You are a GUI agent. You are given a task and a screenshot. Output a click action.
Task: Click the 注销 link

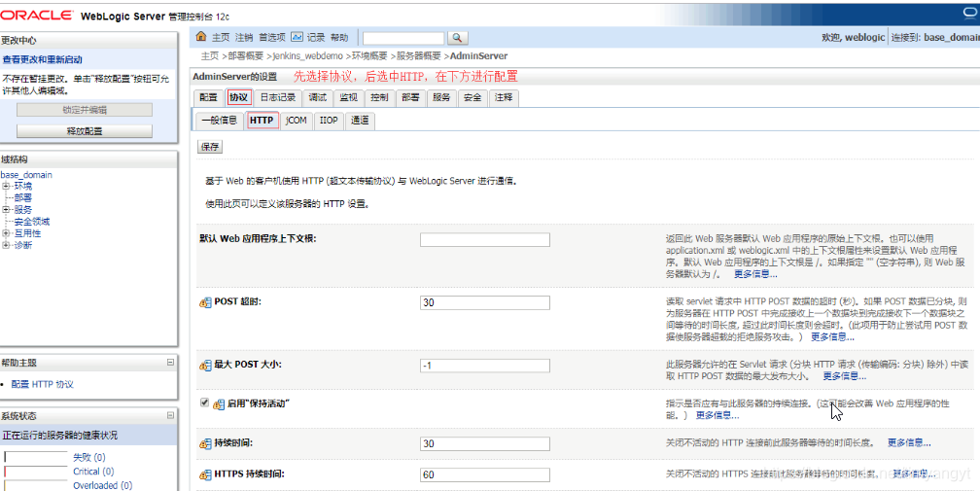[244, 38]
